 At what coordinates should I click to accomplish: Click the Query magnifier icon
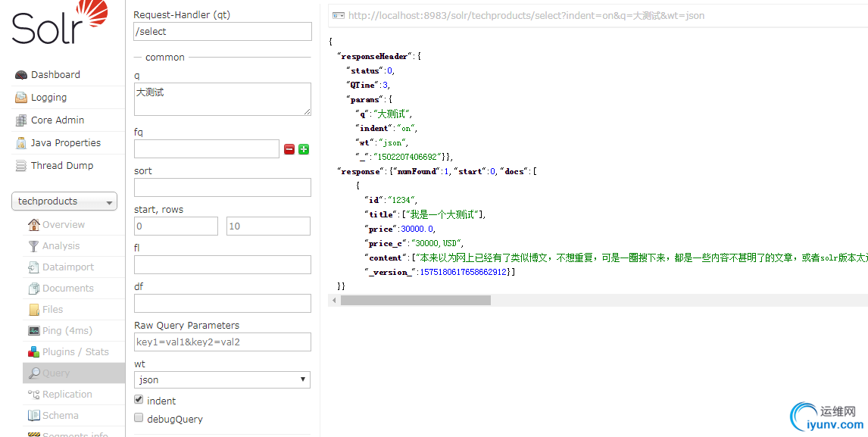(x=34, y=373)
